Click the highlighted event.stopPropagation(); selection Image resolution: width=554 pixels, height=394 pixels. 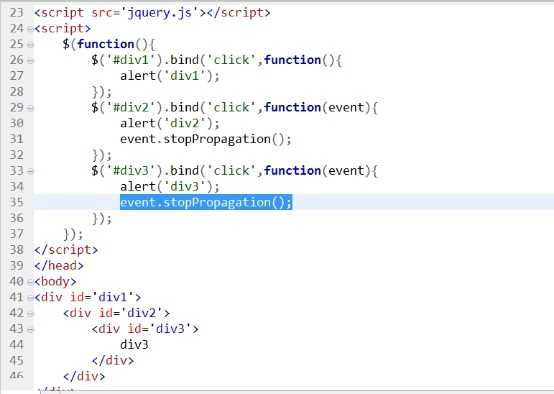pyautogui.click(x=206, y=202)
